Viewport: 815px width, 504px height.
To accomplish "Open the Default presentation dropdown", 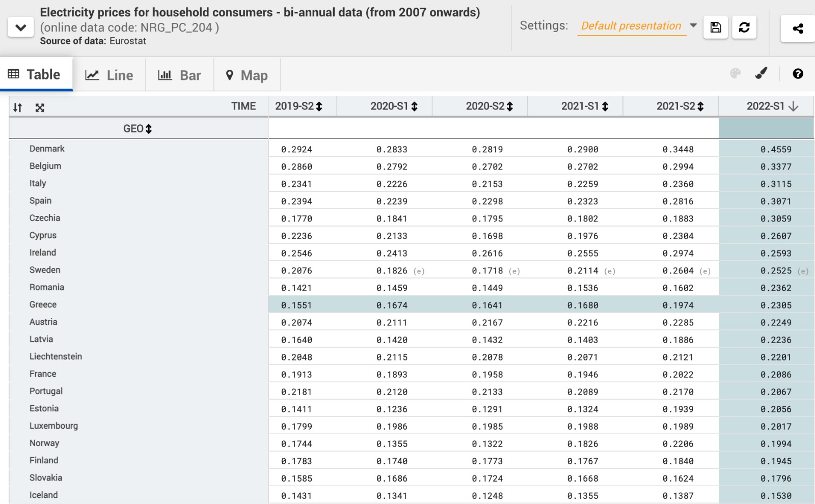I will coord(631,26).
